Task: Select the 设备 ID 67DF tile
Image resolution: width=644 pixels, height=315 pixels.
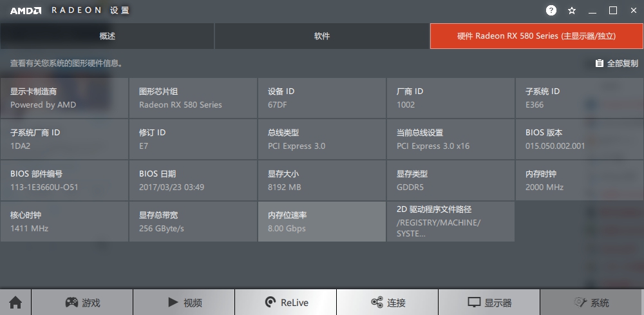Action: click(321, 98)
